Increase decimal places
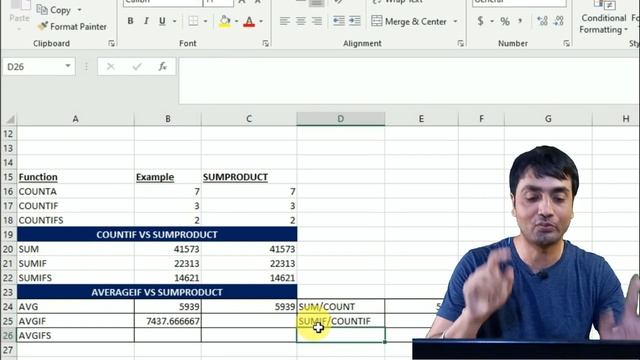Screen dimensions: 640x360 point(542,21)
